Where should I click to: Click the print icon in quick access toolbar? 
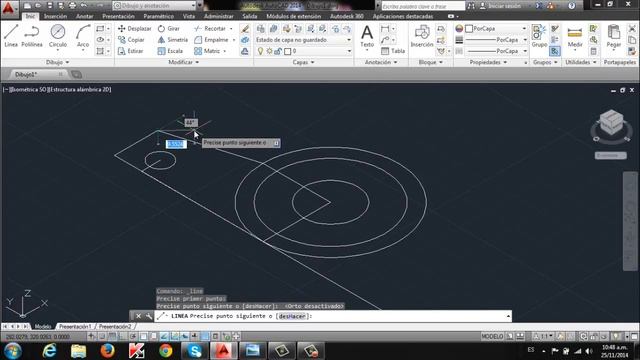[x=72, y=6]
